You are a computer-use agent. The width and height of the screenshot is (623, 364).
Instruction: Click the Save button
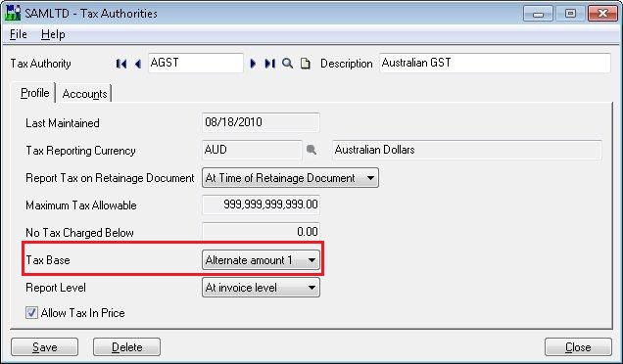(x=44, y=347)
